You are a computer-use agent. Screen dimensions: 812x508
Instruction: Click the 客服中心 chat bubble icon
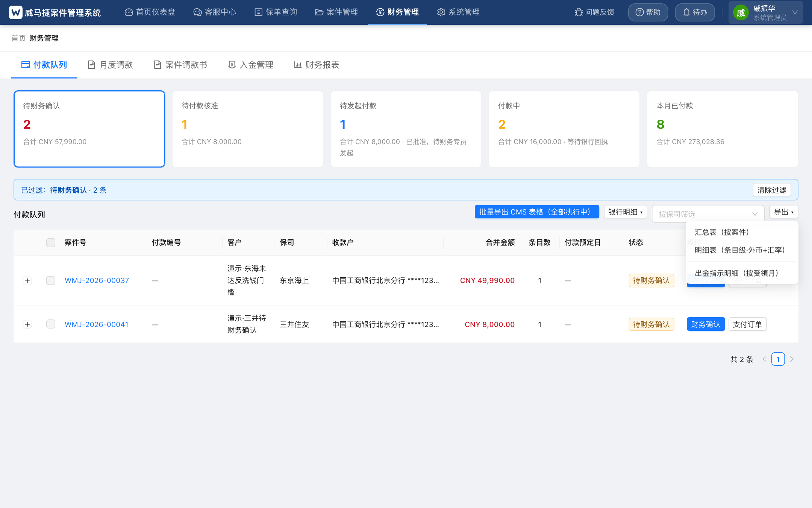click(198, 12)
